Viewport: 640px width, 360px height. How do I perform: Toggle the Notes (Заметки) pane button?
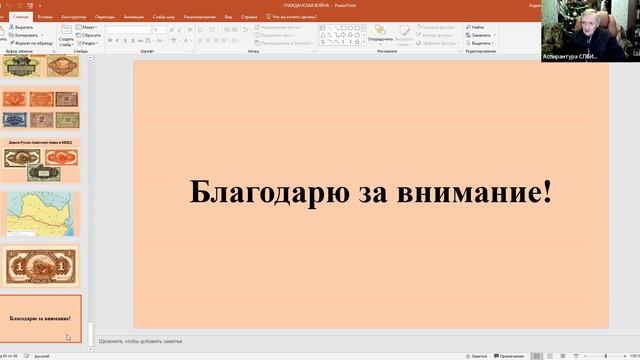476,356
